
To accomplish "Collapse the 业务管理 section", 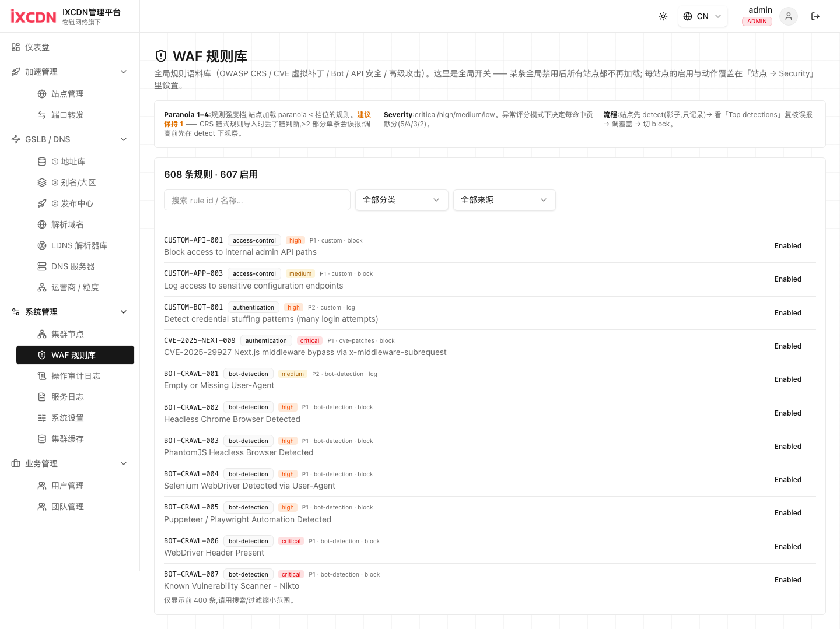I will pyautogui.click(x=69, y=463).
